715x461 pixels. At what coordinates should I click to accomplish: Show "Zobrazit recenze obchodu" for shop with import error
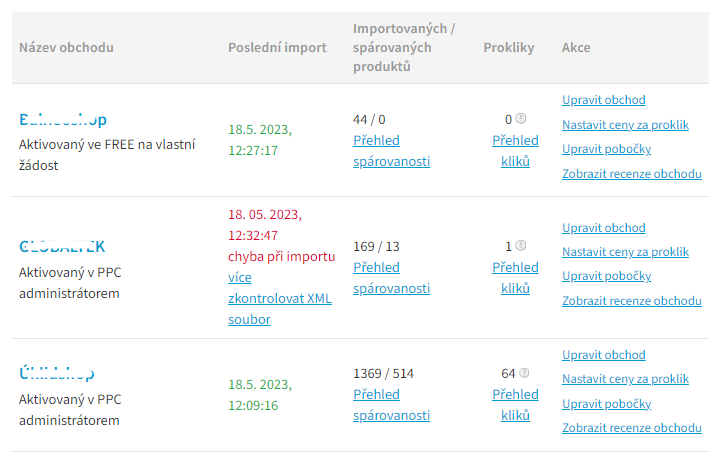click(x=631, y=301)
